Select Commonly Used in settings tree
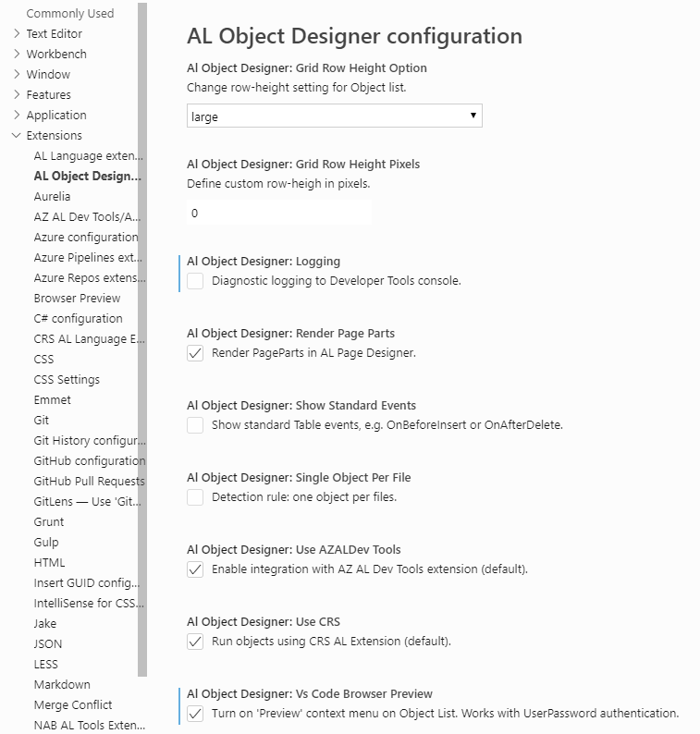This screenshot has height=734, width=700. (70, 14)
